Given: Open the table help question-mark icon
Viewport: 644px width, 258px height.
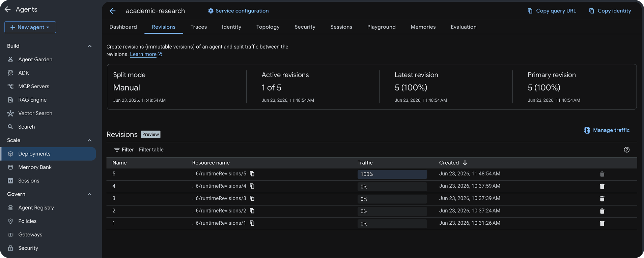Looking at the screenshot, I should tap(627, 150).
